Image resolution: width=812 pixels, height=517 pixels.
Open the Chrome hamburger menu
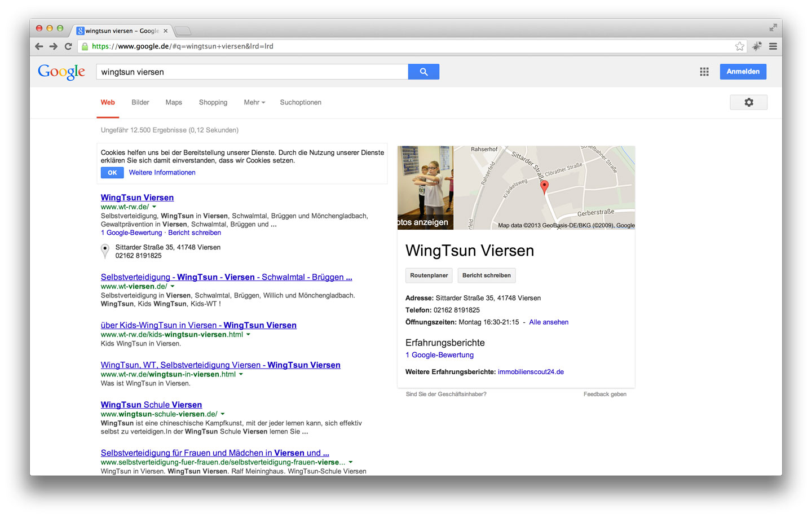click(x=773, y=46)
